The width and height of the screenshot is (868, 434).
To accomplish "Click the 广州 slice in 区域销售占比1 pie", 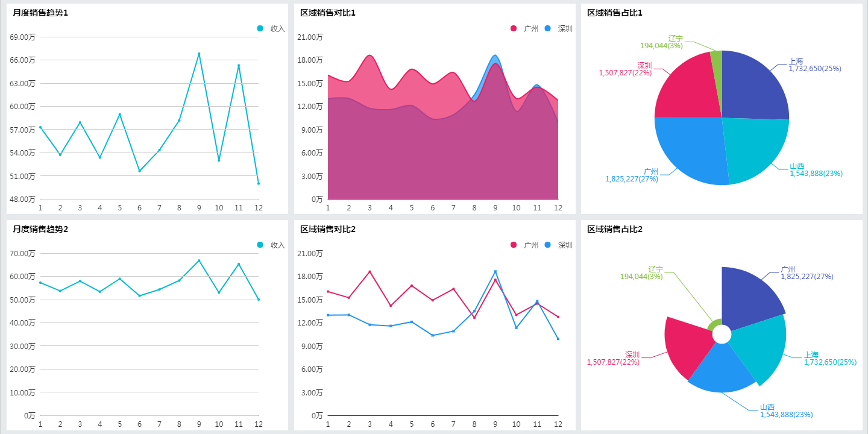I will pos(690,151).
